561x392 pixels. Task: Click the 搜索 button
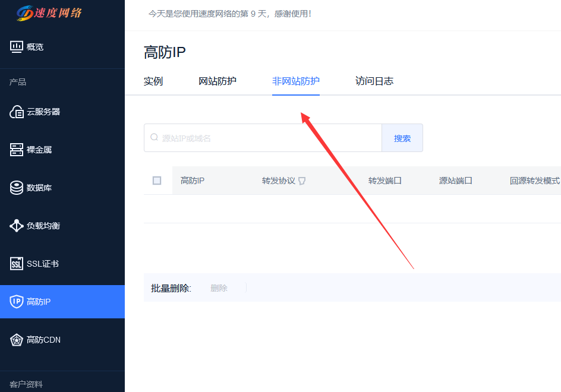click(x=402, y=138)
